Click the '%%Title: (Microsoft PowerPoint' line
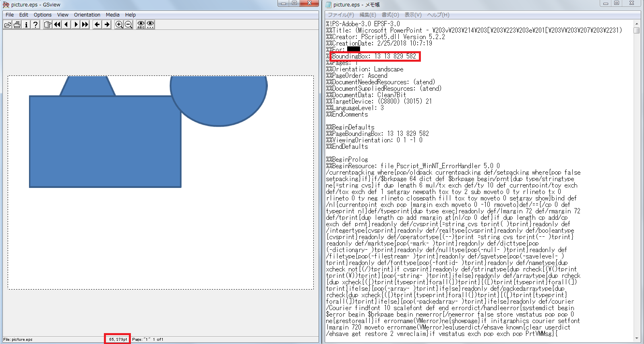The image size is (644, 344). coord(474,30)
